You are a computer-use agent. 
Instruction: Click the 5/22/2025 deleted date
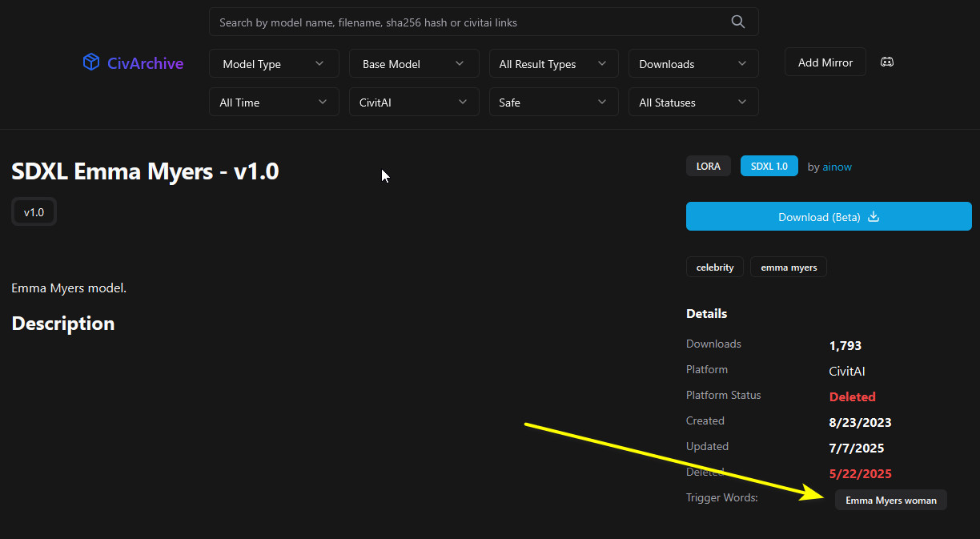tap(861, 473)
